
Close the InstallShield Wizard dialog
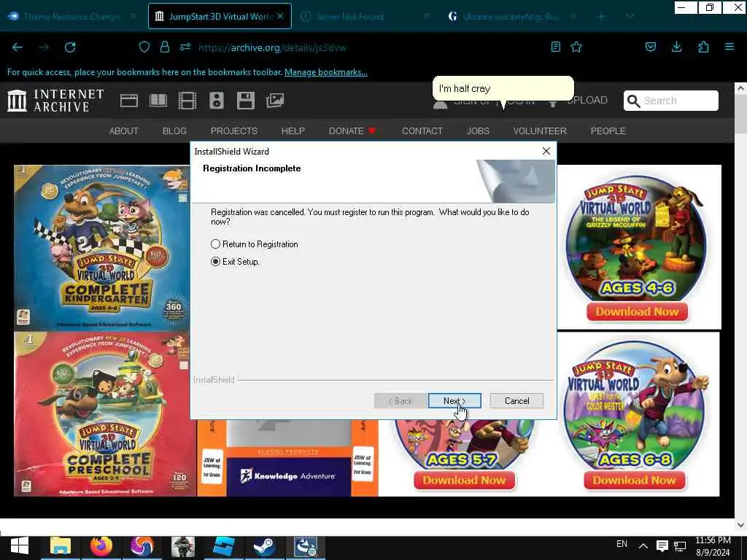[546, 151]
